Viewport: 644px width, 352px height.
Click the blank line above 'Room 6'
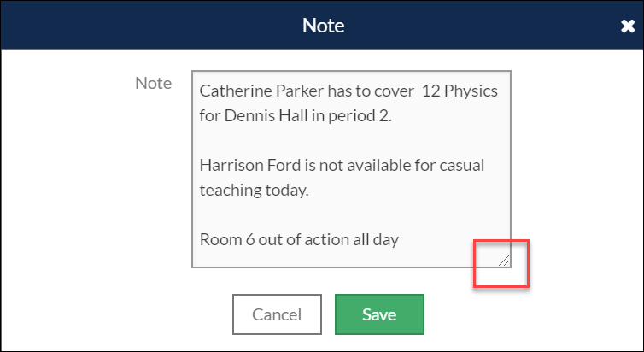(x=342, y=214)
